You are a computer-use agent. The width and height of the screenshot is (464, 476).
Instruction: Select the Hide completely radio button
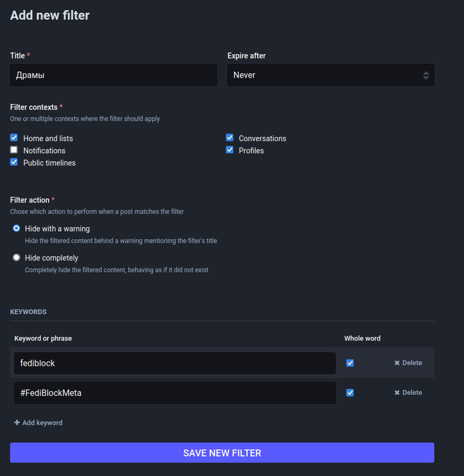click(16, 257)
